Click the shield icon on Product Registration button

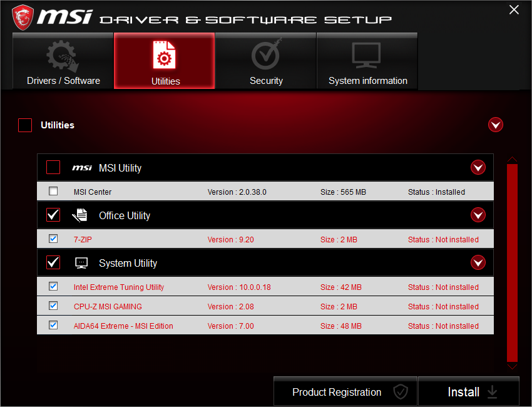pyautogui.click(x=400, y=392)
